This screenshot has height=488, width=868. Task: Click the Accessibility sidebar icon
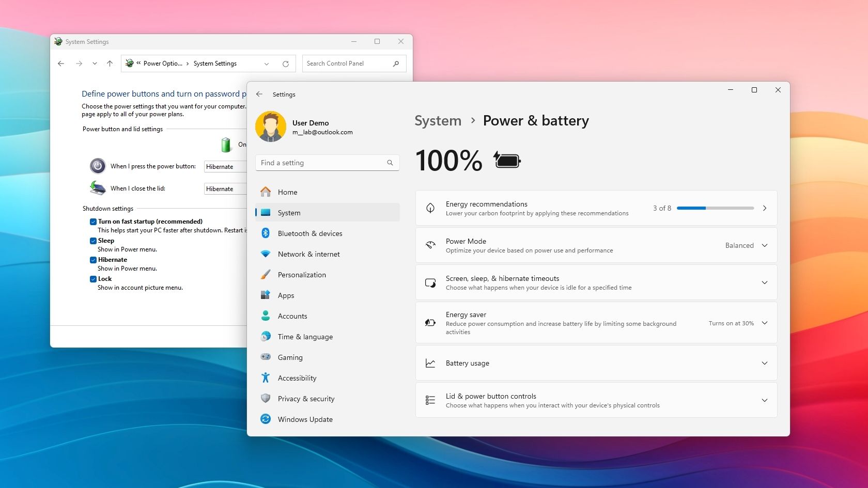tap(265, 377)
